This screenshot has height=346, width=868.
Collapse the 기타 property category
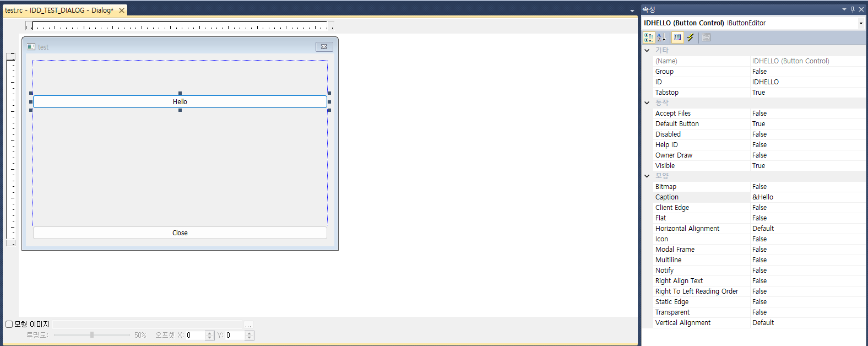(647, 50)
